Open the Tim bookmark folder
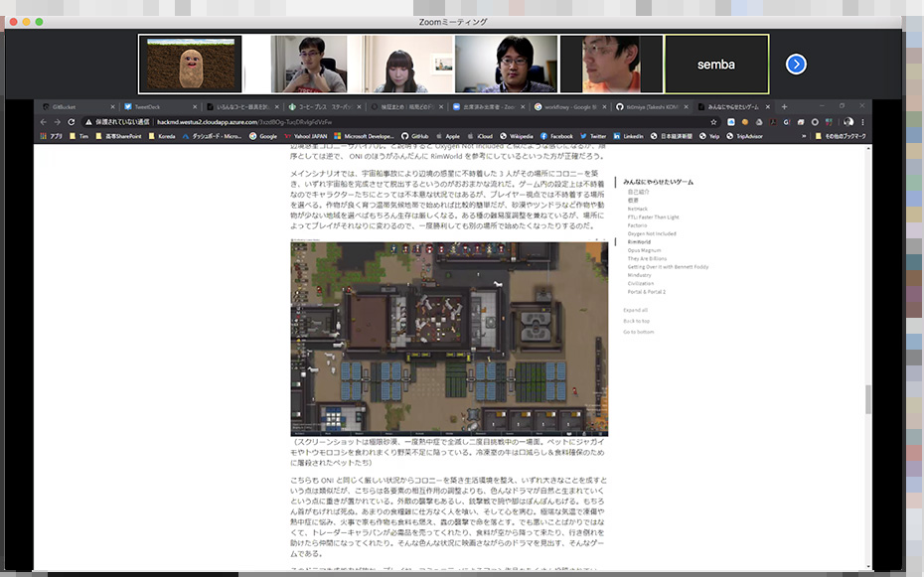This screenshot has height=577, width=924. tap(78, 136)
